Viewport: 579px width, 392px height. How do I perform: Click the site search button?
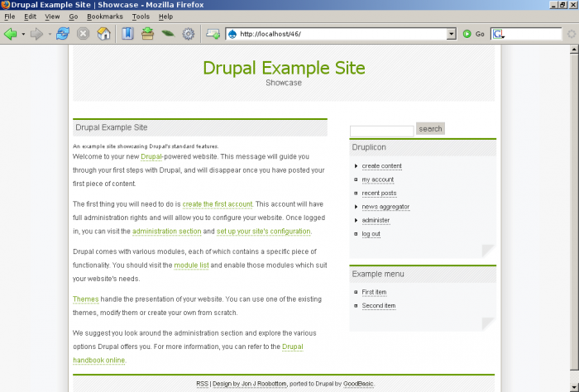pyautogui.click(x=430, y=128)
